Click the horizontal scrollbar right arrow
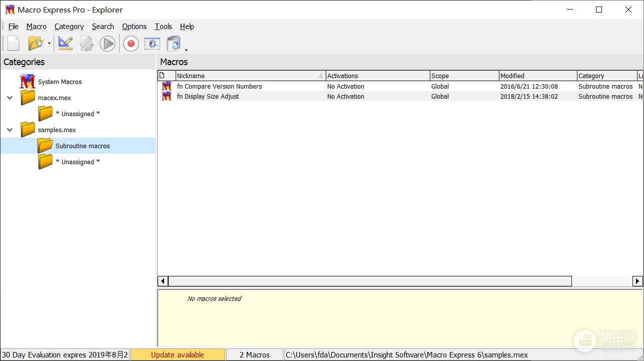Viewport: 644px width, 361px height. pyautogui.click(x=637, y=281)
